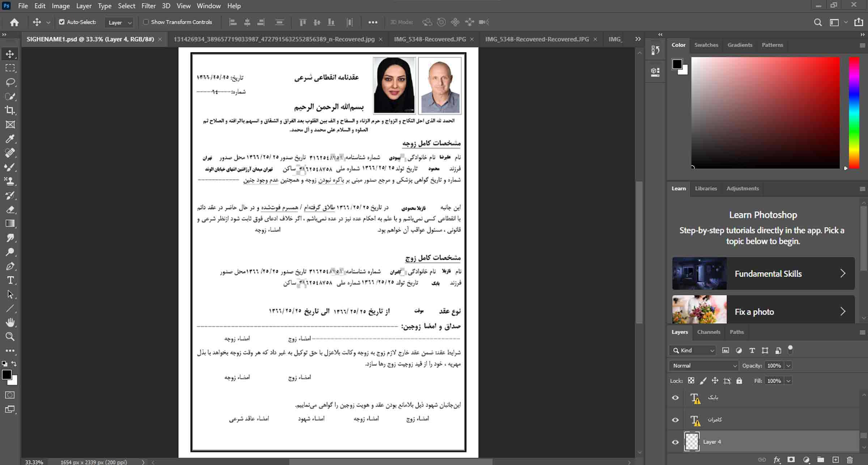Image resolution: width=868 pixels, height=465 pixels.
Task: Click the vertical hue spectrum slider
Action: tap(854, 113)
